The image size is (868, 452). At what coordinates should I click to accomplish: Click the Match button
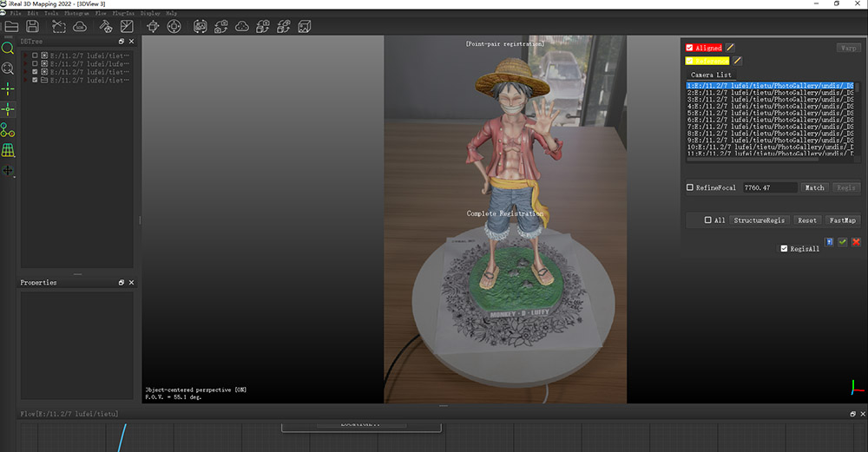point(814,187)
